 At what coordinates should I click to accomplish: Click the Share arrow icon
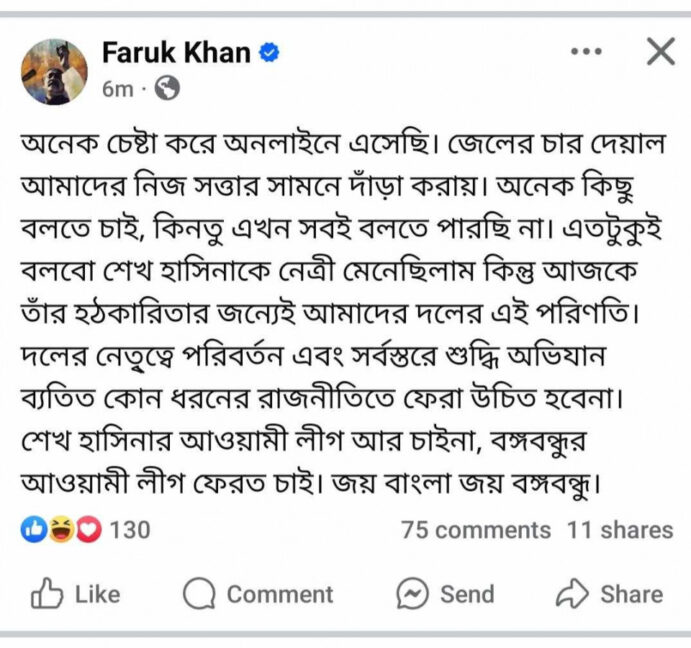pyautogui.click(x=572, y=593)
